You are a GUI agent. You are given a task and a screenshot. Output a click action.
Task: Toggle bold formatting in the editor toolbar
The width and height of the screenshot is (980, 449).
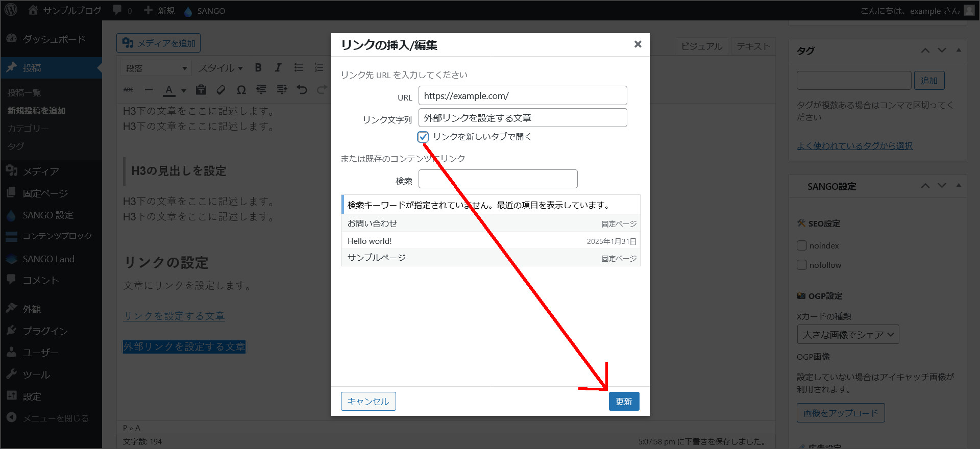point(258,68)
